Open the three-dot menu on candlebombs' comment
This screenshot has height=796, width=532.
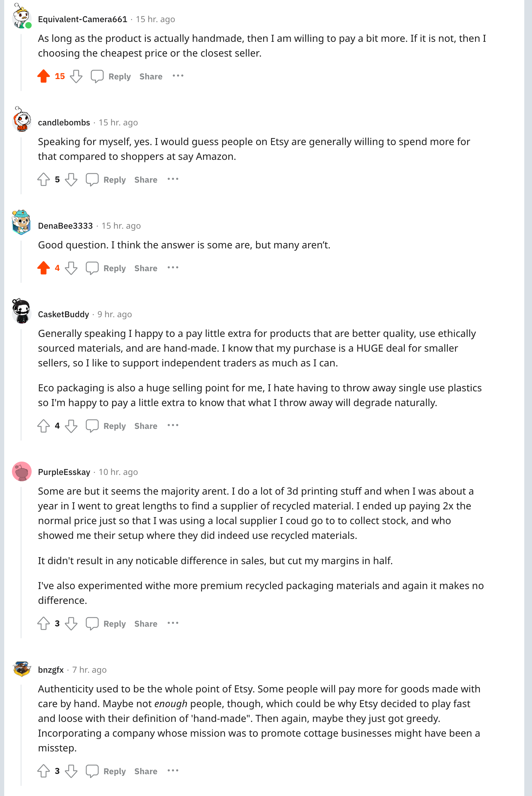pyautogui.click(x=173, y=179)
